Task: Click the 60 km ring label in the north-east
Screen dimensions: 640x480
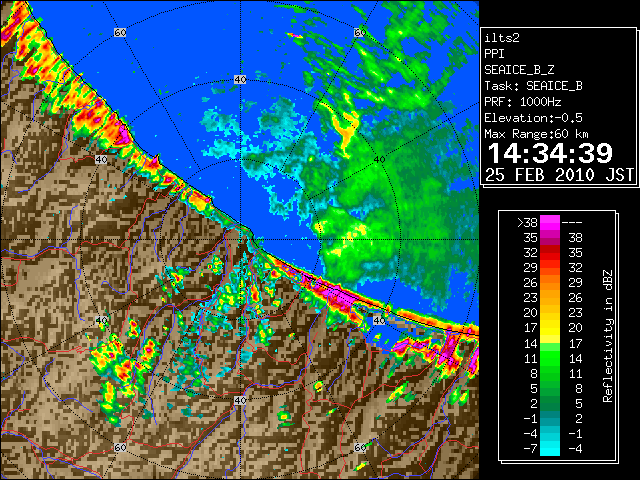Action: 360,32
